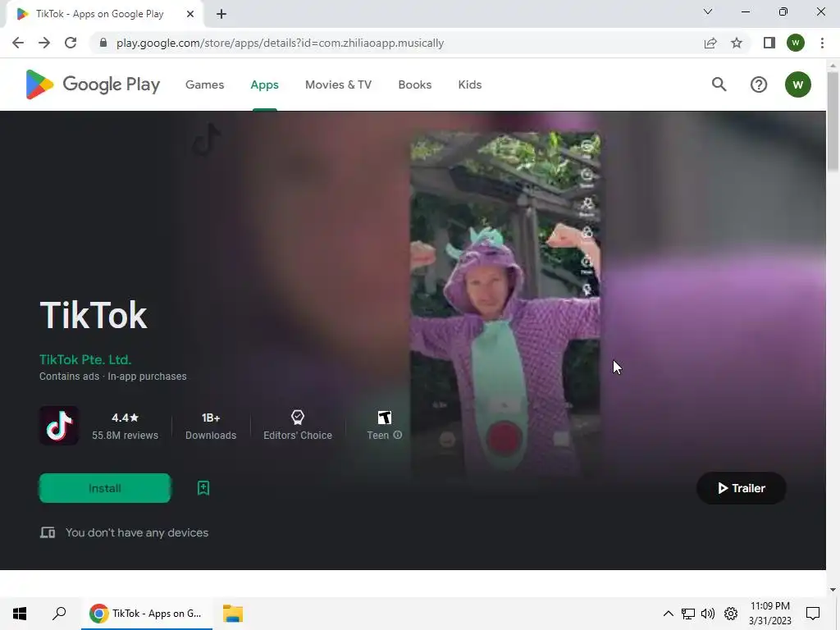This screenshot has height=630, width=840.
Task: Open the network status tray icon
Action: point(688,614)
